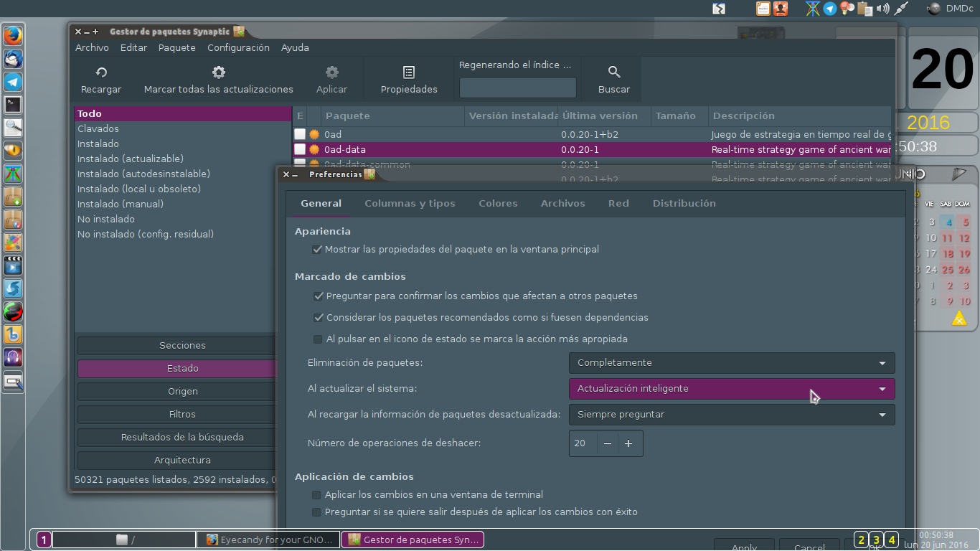Viewport: 980px width, 551px height.
Task: Open the clapperboard video player dock icon
Action: (13, 265)
